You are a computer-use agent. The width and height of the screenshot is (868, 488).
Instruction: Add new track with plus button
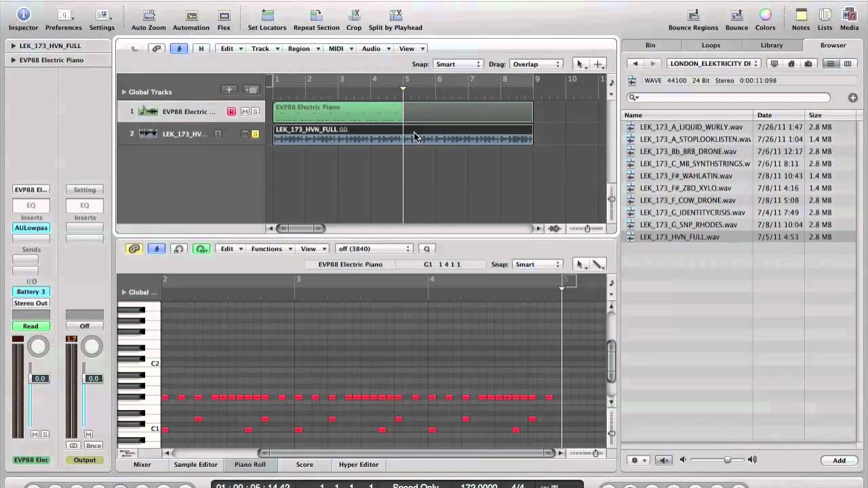[x=229, y=89]
